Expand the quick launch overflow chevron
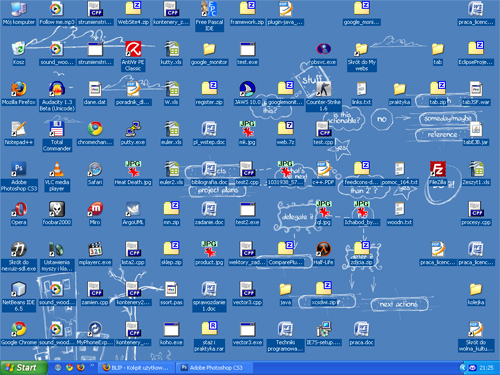This screenshot has height=375, width=500. (92, 366)
